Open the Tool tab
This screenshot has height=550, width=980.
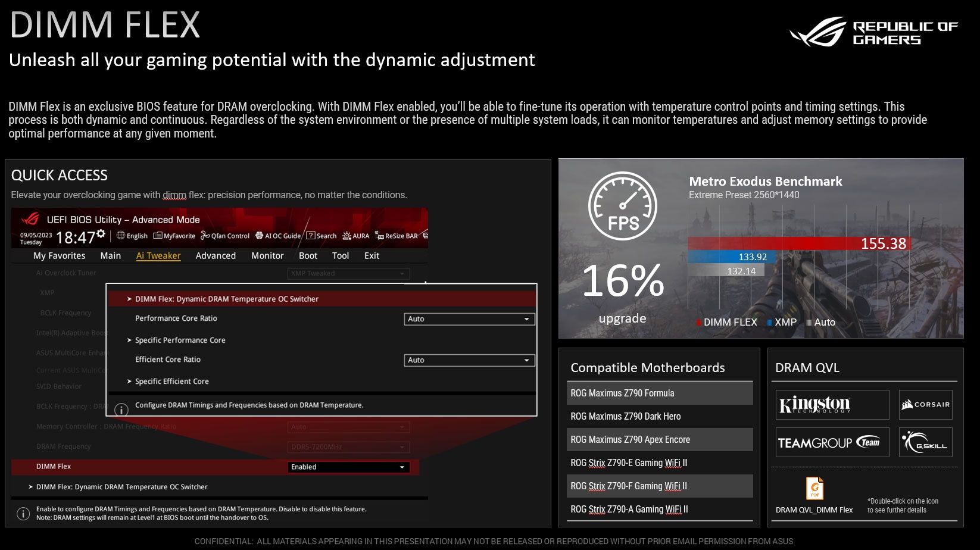pos(341,255)
